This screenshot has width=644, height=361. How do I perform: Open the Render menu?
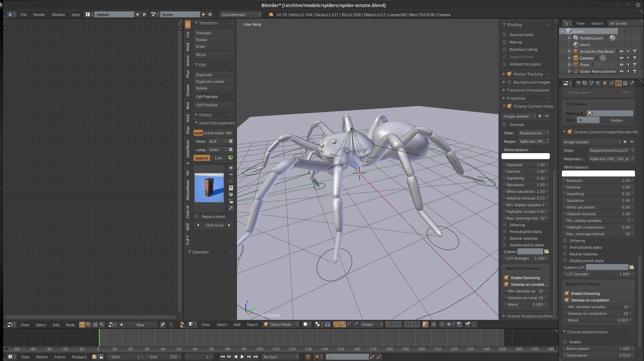39,14
